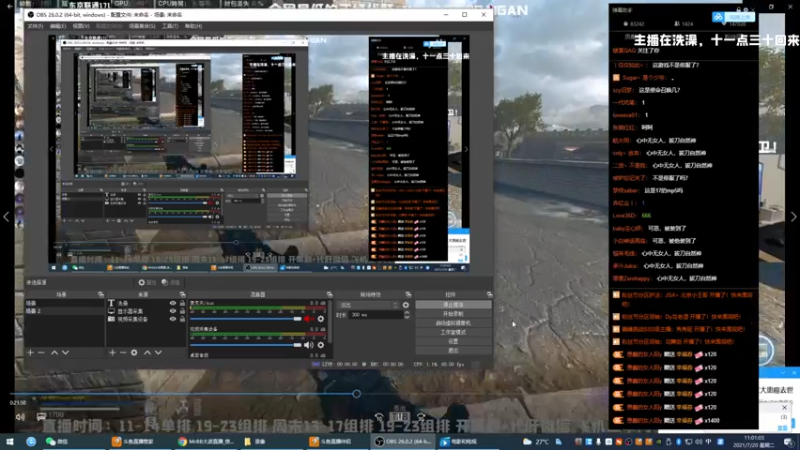Pop out the Scenes dock
This screenshot has height=450, width=800.
101,294
